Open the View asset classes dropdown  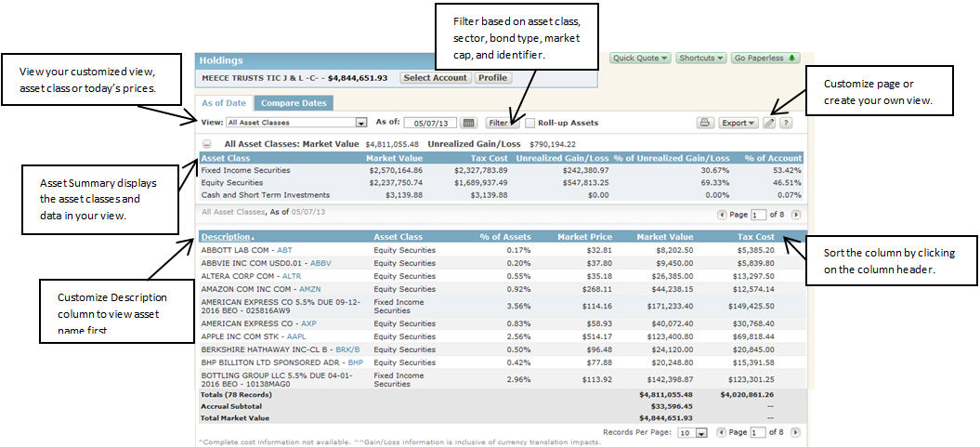[361, 123]
